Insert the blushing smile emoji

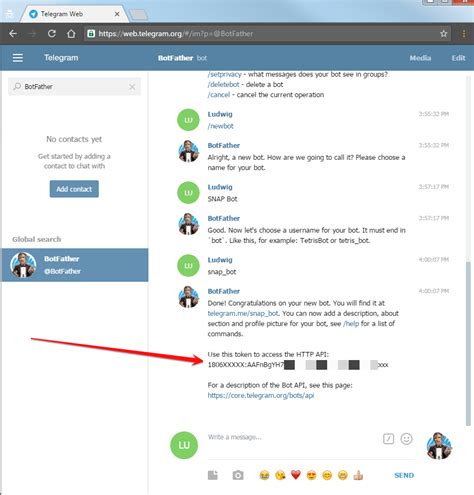(x=327, y=475)
